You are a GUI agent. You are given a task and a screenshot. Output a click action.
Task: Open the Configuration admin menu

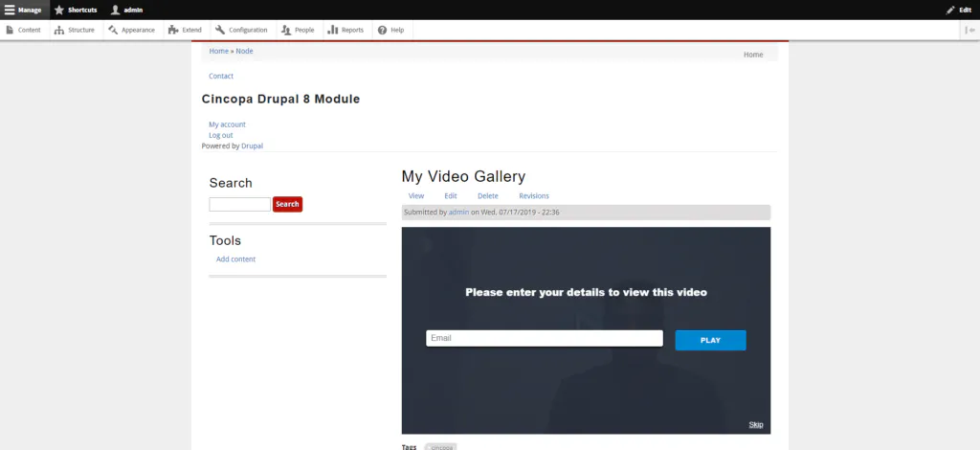point(241,30)
